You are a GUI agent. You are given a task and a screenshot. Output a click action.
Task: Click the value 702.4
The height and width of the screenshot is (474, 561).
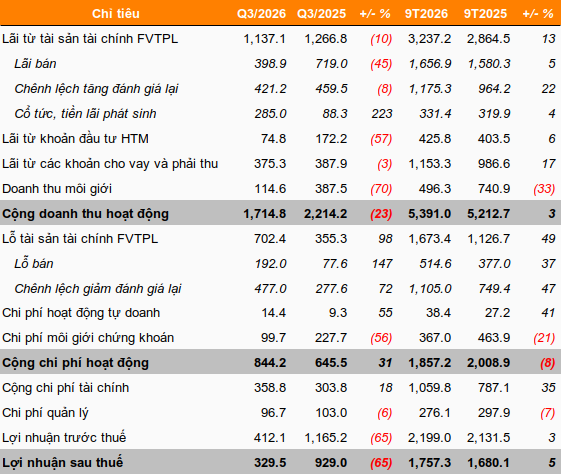(x=270, y=239)
